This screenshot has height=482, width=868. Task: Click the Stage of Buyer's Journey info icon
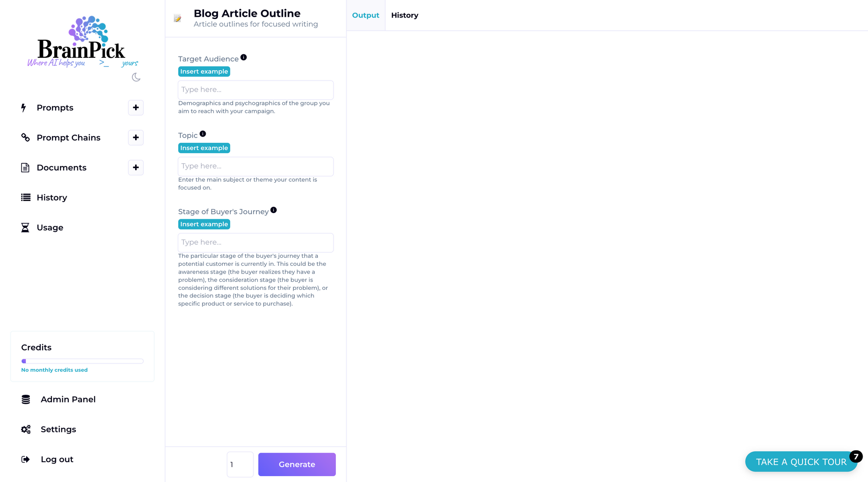tap(274, 210)
